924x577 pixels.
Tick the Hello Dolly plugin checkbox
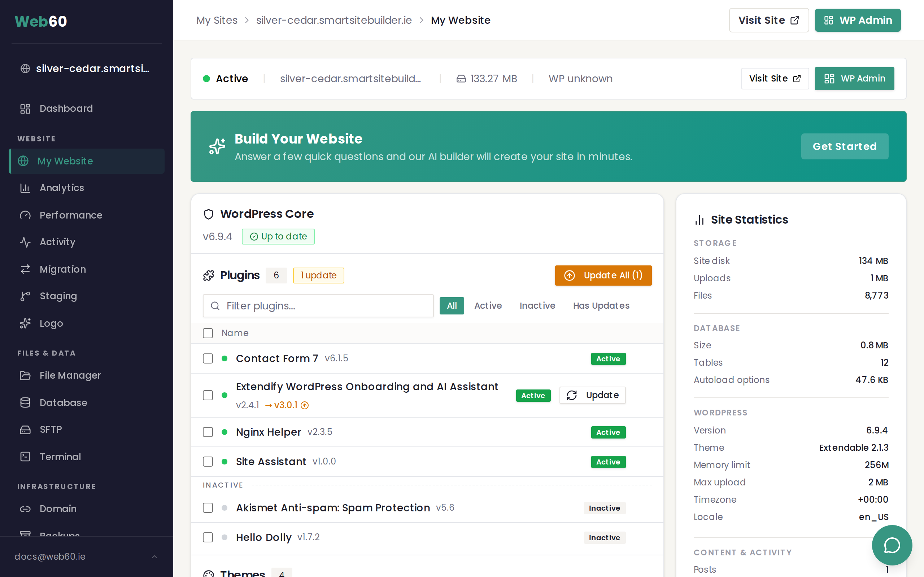click(x=208, y=537)
